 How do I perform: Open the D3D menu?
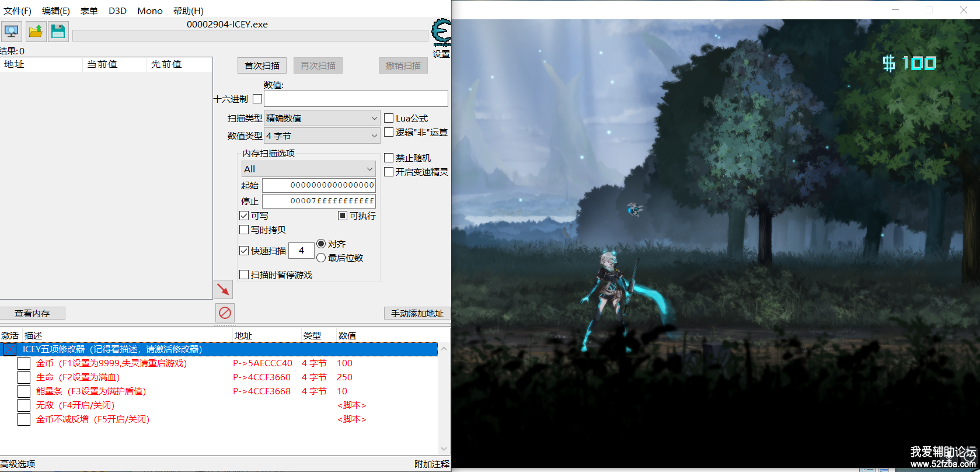pyautogui.click(x=117, y=11)
